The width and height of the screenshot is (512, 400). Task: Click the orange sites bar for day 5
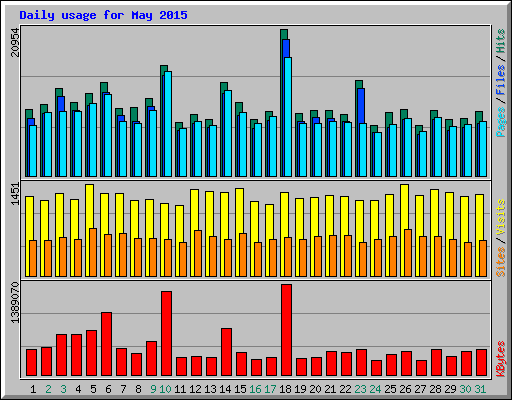click(x=93, y=253)
